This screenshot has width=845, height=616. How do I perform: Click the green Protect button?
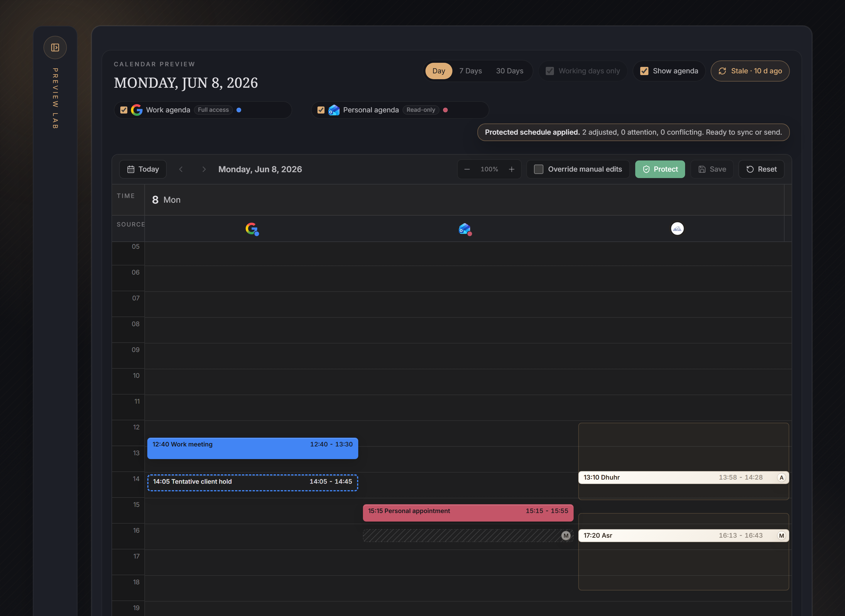[x=660, y=169]
